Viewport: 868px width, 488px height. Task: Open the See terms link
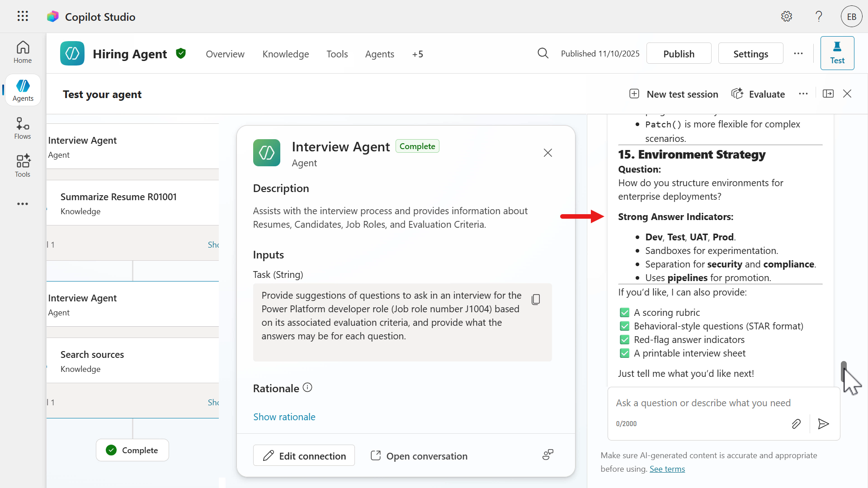pyautogui.click(x=667, y=469)
